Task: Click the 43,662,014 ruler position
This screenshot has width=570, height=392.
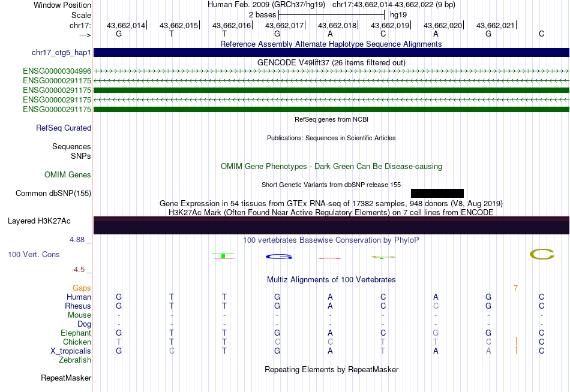Action: [x=126, y=25]
